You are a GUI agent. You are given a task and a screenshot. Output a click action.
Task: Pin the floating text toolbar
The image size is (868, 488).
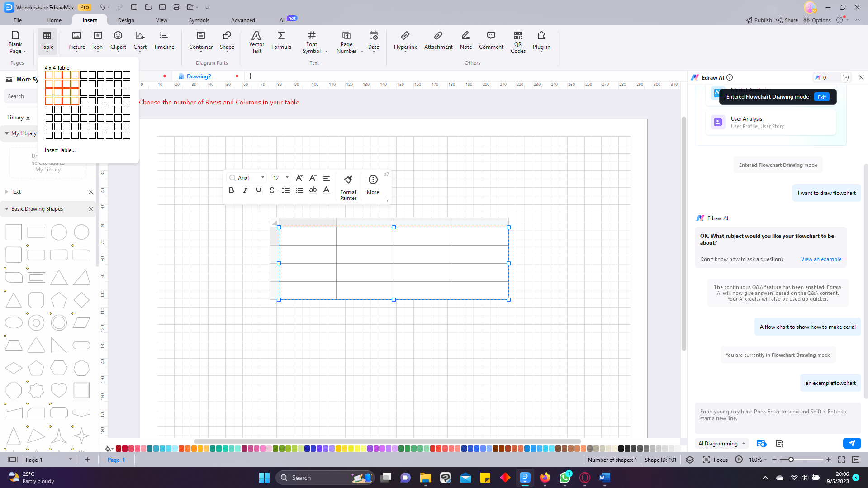tap(386, 174)
